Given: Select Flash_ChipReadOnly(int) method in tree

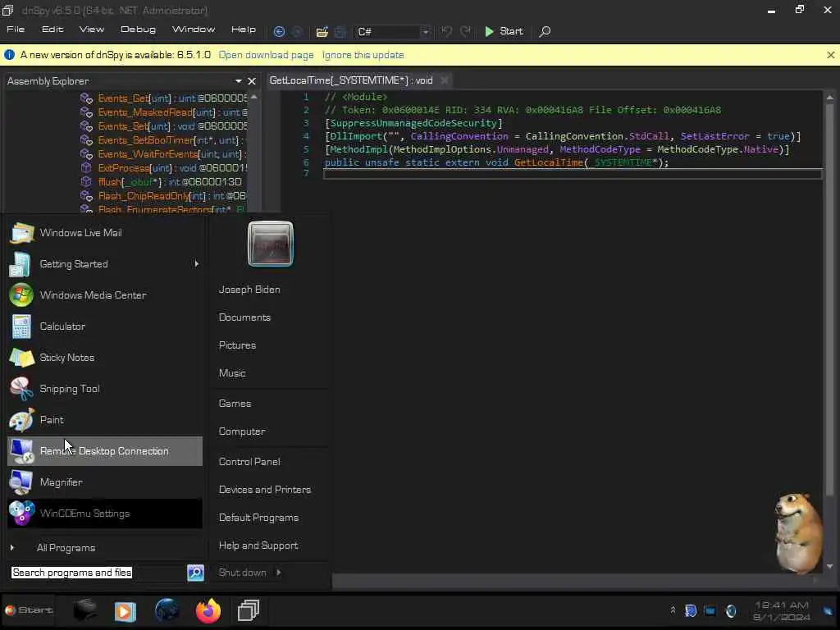Looking at the screenshot, I should tap(164, 196).
